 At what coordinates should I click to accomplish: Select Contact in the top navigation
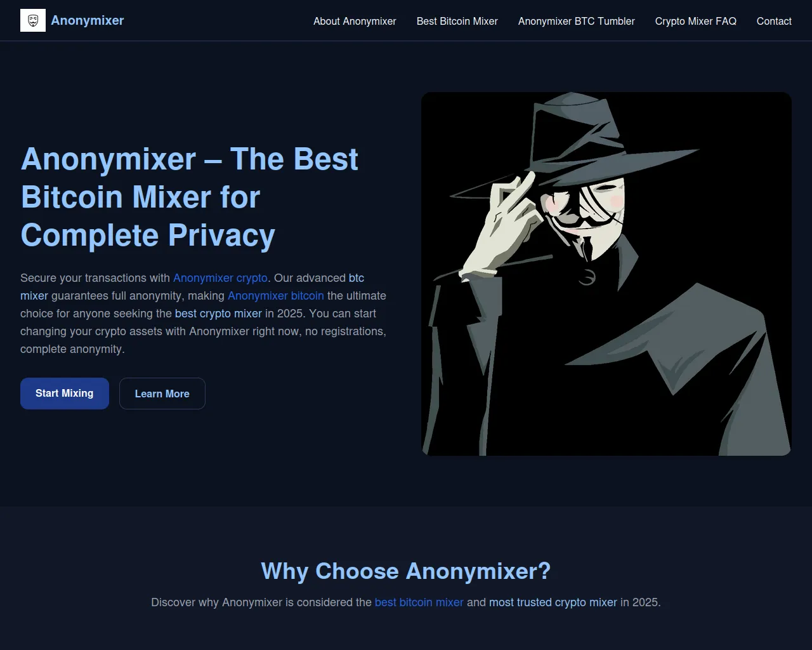pyautogui.click(x=774, y=21)
